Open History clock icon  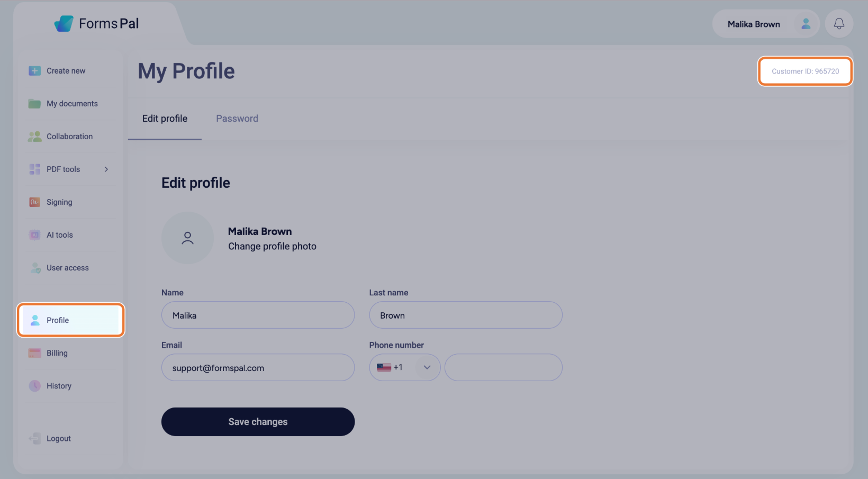tap(34, 386)
